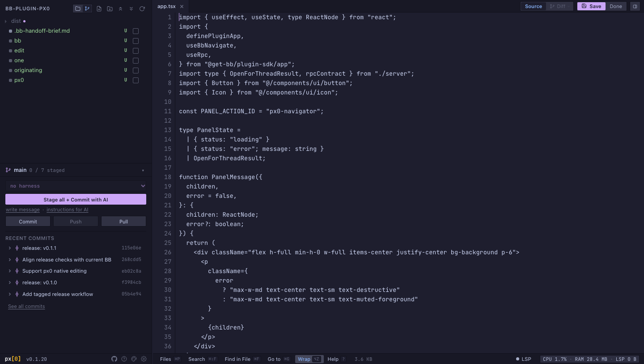
Task: Open the 'no harness' dropdown
Action: coord(76,186)
